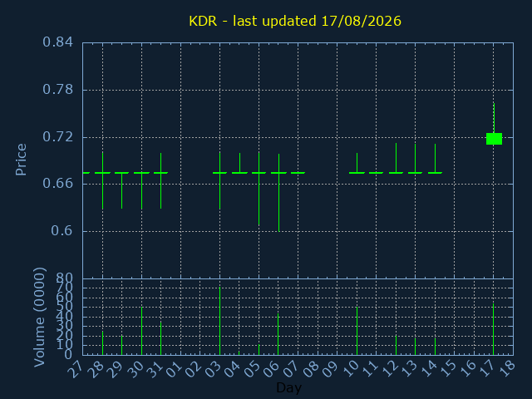The height and width of the screenshot is (399, 532).
Task: Click the 0.6 price axis label
Action: (62, 231)
